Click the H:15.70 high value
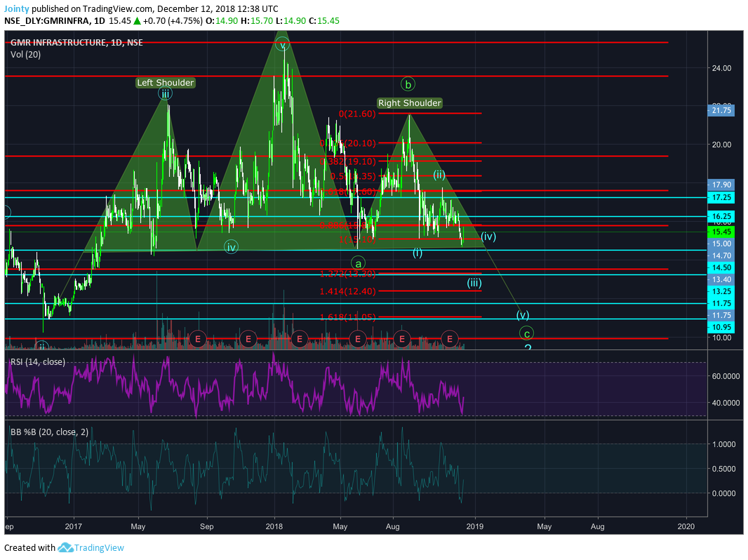 pos(257,21)
